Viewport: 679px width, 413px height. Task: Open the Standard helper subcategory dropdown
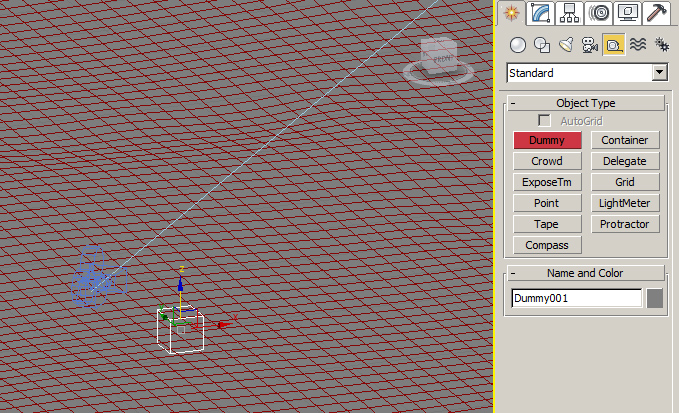tap(587, 73)
